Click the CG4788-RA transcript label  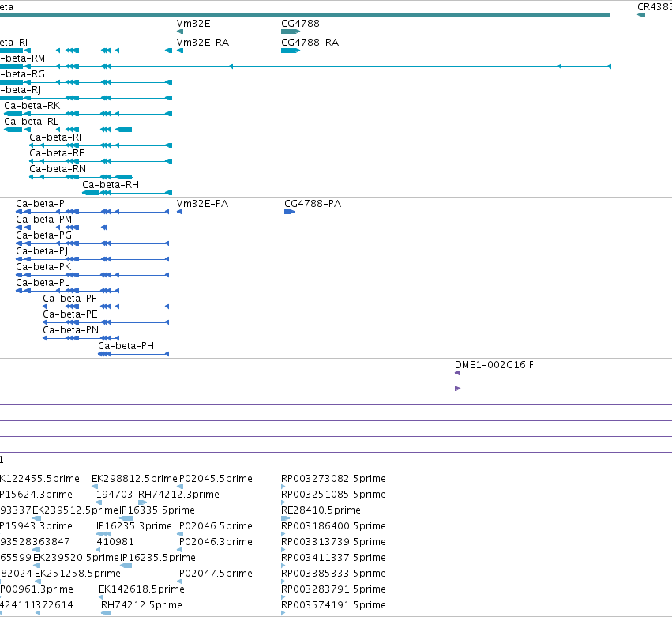point(310,43)
